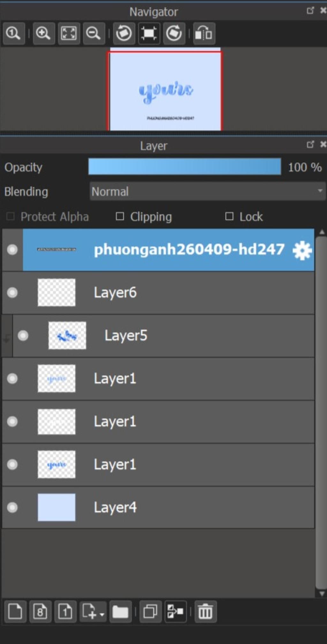Screen dimensions: 327x644
Task: Create a new layer folder
Action: pos(120,612)
